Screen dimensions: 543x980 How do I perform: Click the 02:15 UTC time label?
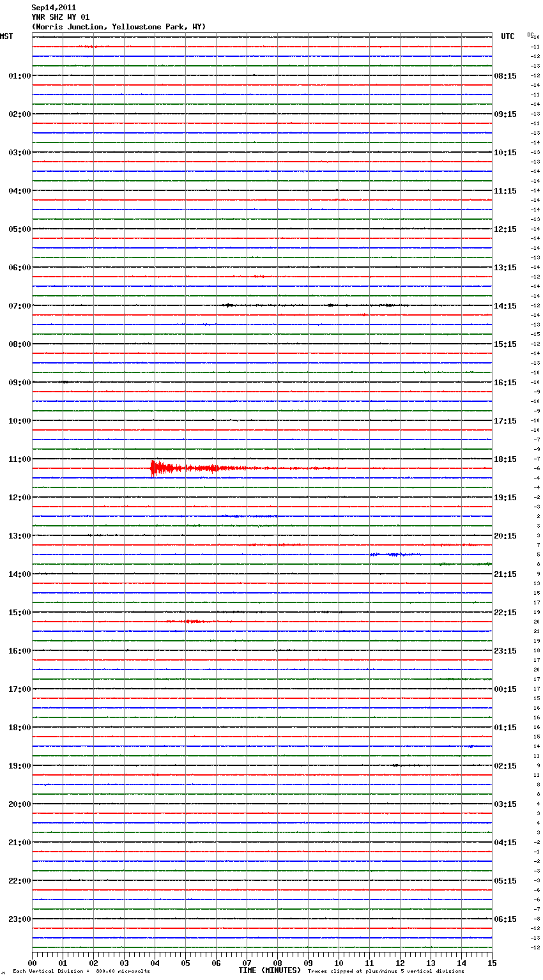tap(505, 766)
